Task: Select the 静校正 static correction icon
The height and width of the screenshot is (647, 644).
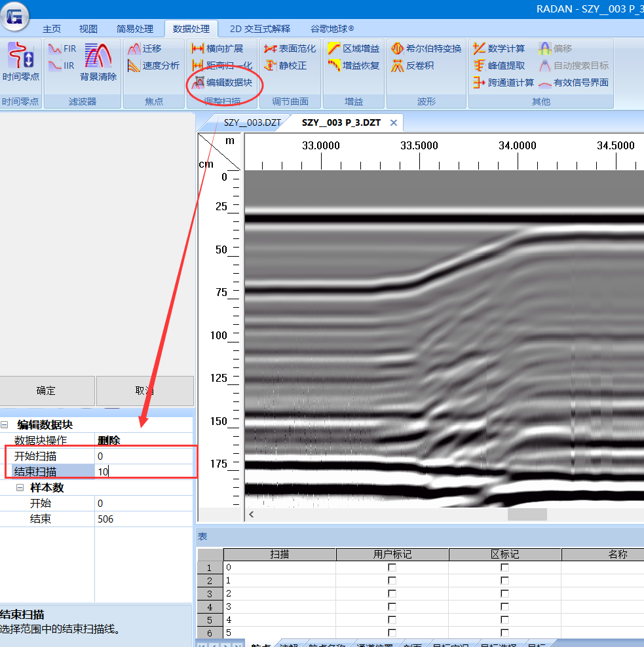Action: click(285, 65)
